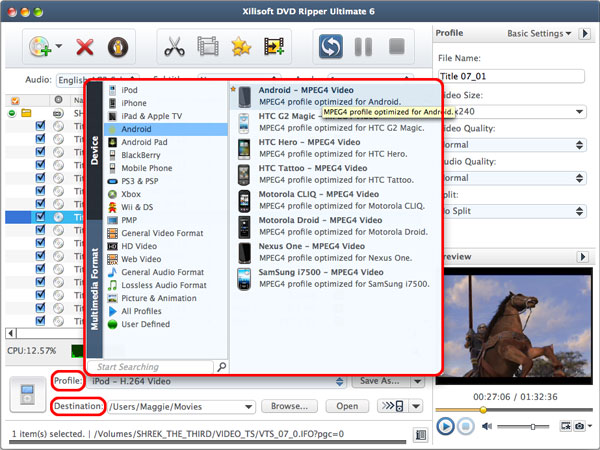Select BlackBerry category
Image resolution: width=600 pixels, height=450 pixels.
coord(166,155)
